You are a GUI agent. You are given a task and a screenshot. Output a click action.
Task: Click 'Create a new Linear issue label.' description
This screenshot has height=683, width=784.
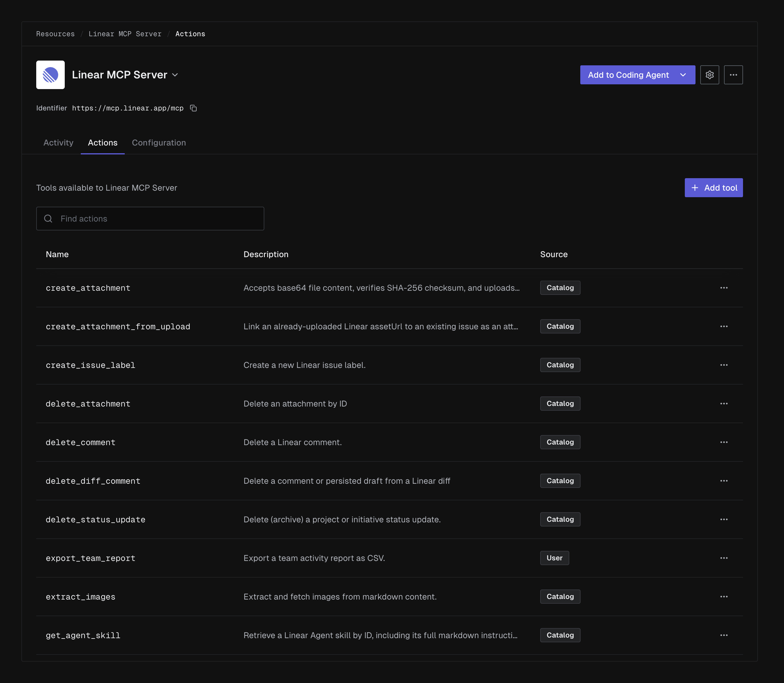coord(304,365)
